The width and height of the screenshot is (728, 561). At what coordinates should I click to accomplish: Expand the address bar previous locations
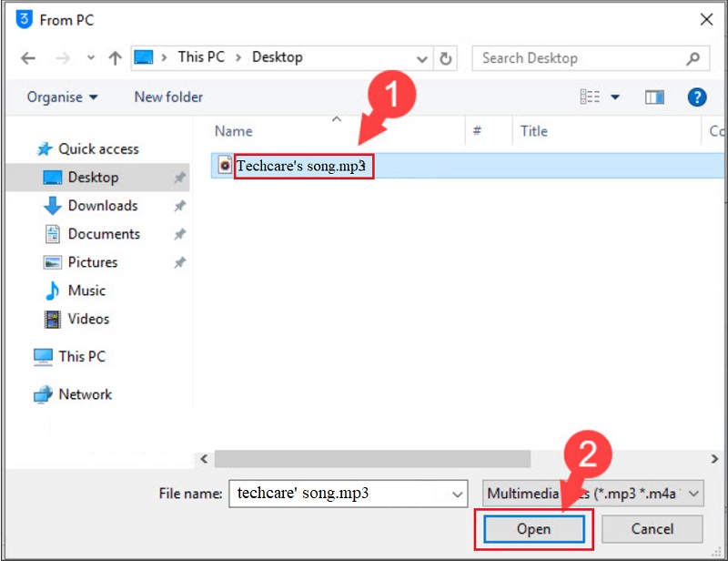(x=421, y=57)
